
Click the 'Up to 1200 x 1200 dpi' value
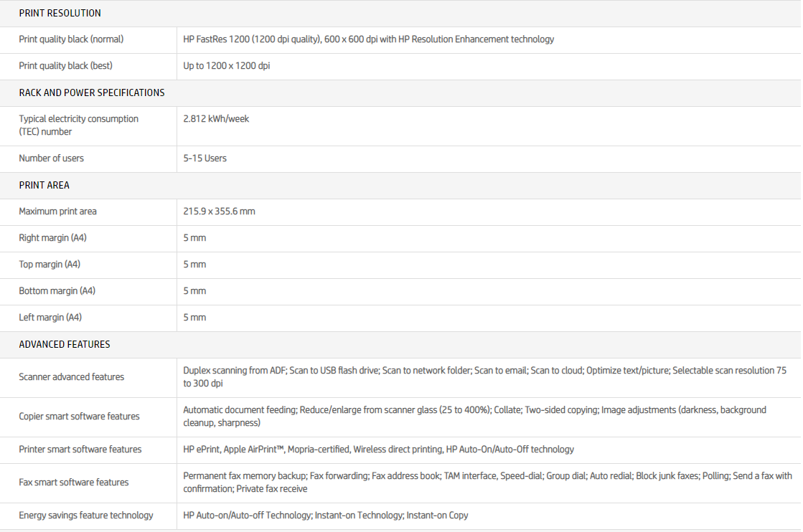click(226, 66)
